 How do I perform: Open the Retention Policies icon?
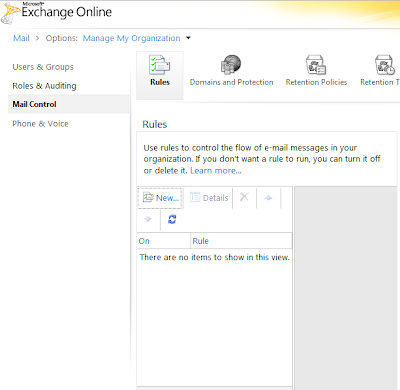tap(316, 65)
